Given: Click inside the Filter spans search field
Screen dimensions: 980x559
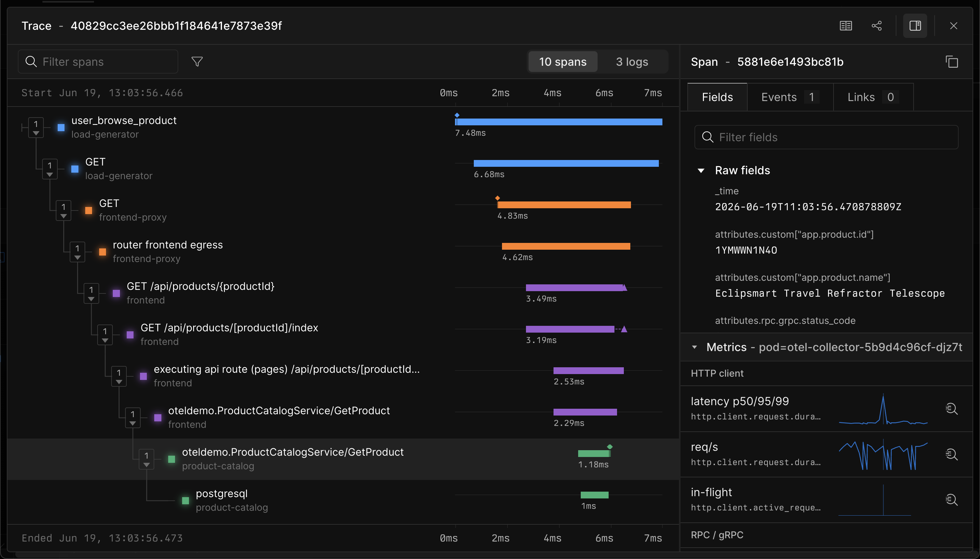Looking at the screenshot, I should click(98, 62).
